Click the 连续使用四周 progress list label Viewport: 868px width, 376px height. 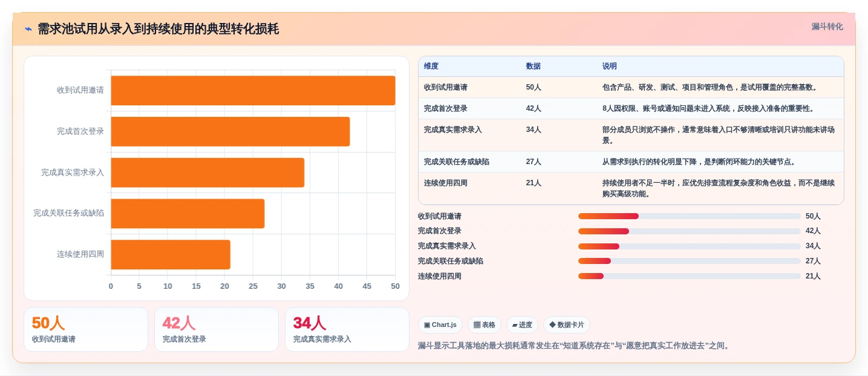[x=440, y=276]
